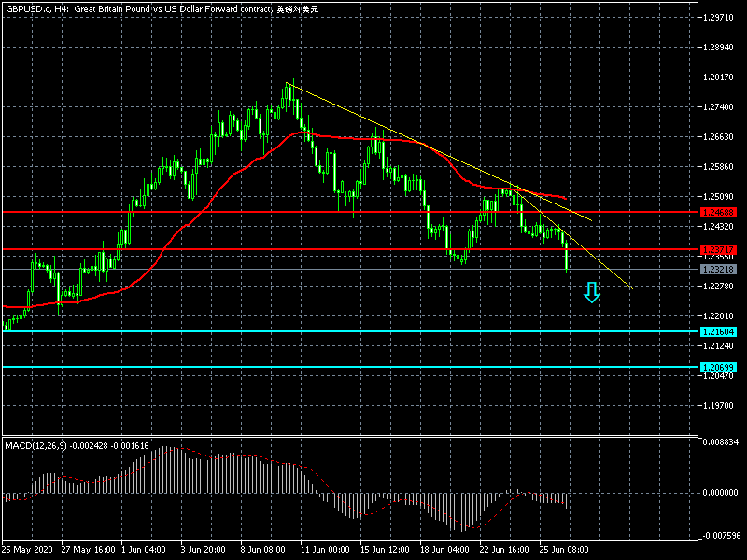Click the 1.19700 price axis value
The height and width of the screenshot is (560, 747).
point(718,406)
